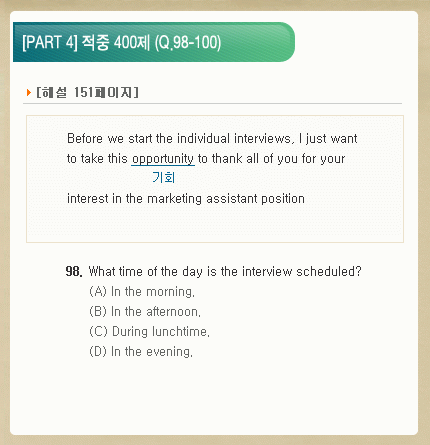Select answer (C) During lunchtime
The height and width of the screenshot is (445, 430).
[149, 332]
